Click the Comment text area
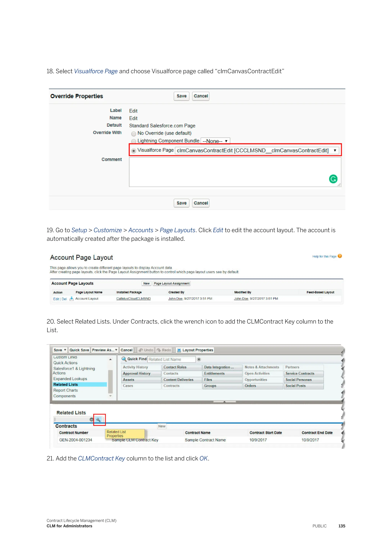This screenshot has height=555, width=392. click(235, 172)
